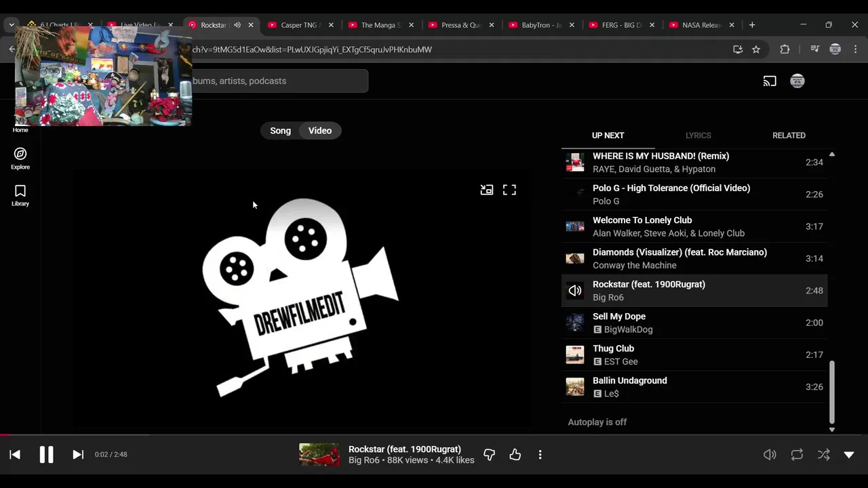
Task: Go to Explore in the sidebar
Action: point(20,159)
